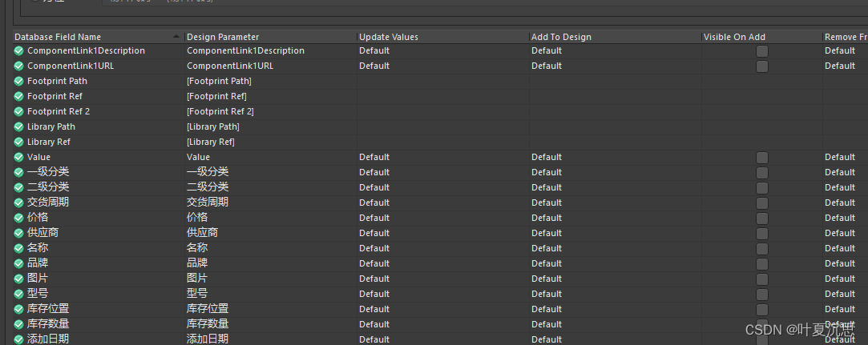Screen dimensions: 868x345
Task: Click the Add To Design column header
Action: tap(614, 37)
